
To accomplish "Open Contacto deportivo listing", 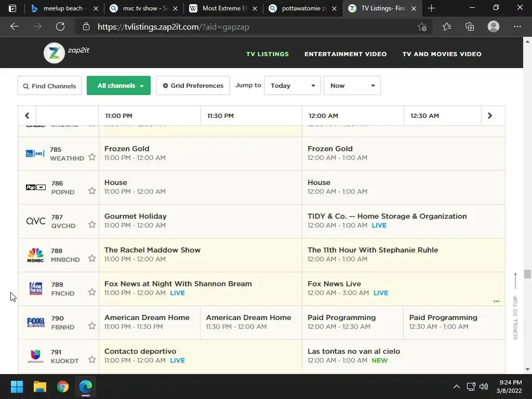I will click(x=201, y=356).
